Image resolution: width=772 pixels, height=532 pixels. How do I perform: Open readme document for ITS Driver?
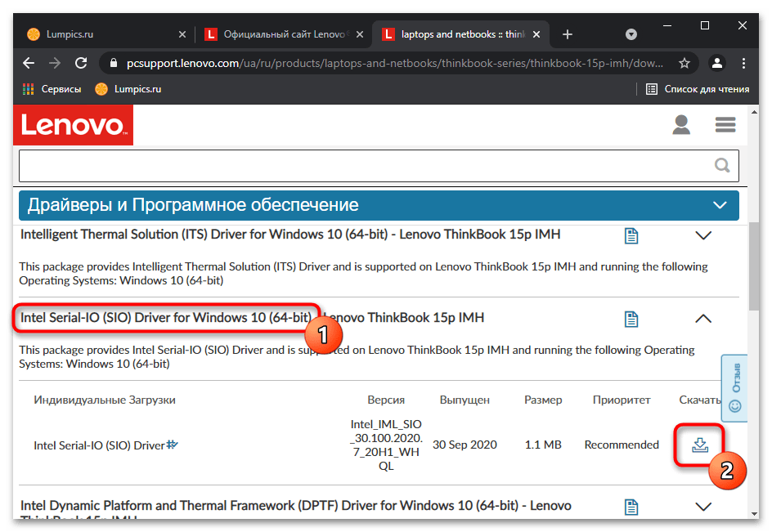(x=631, y=235)
